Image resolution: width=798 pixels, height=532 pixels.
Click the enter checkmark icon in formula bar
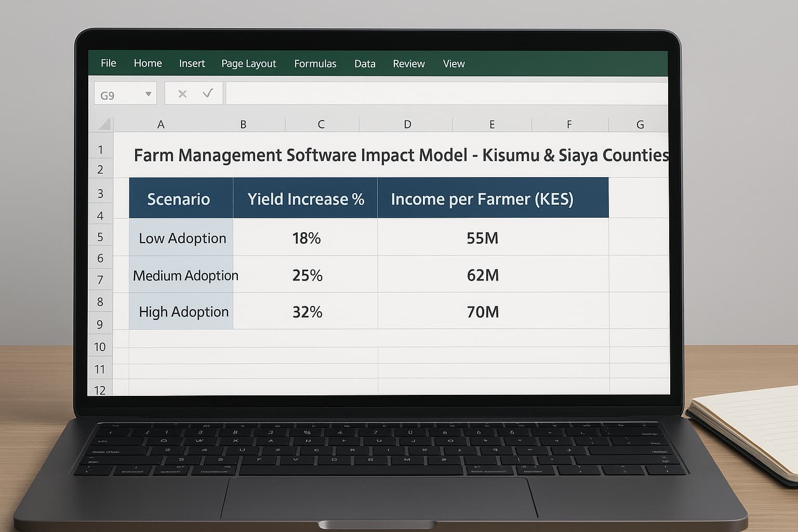(208, 94)
